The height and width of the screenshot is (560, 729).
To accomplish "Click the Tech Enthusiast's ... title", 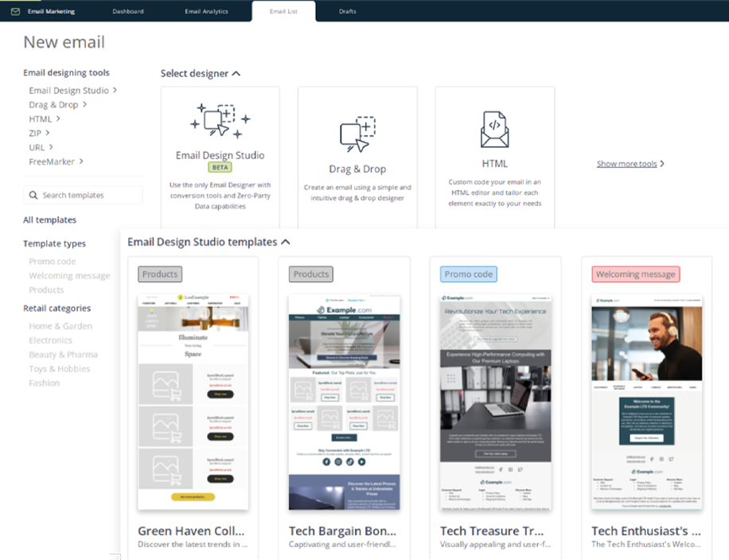I will click(x=646, y=531).
